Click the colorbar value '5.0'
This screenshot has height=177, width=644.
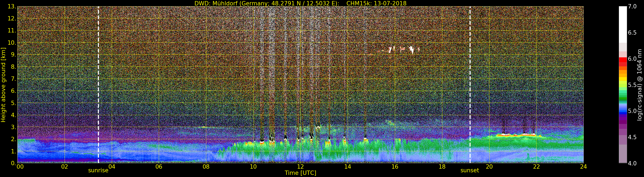(632, 111)
